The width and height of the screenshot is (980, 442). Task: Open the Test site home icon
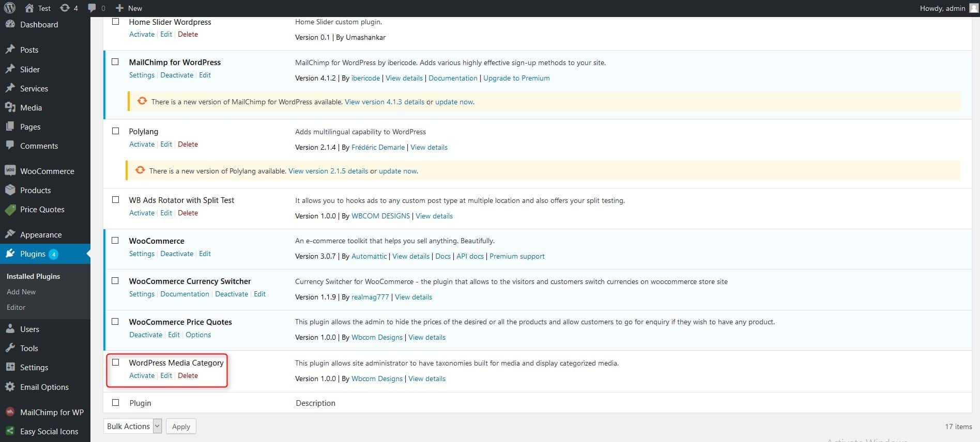click(x=29, y=8)
